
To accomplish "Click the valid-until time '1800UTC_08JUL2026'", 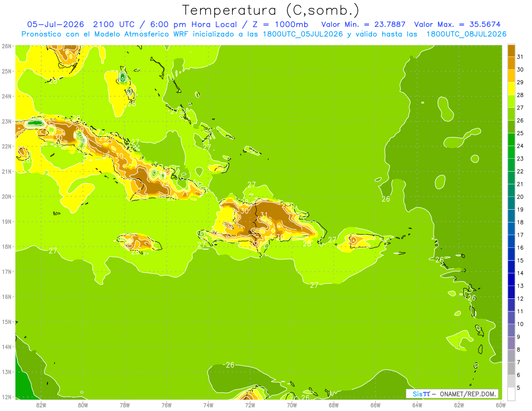I will pyautogui.click(x=466, y=34).
